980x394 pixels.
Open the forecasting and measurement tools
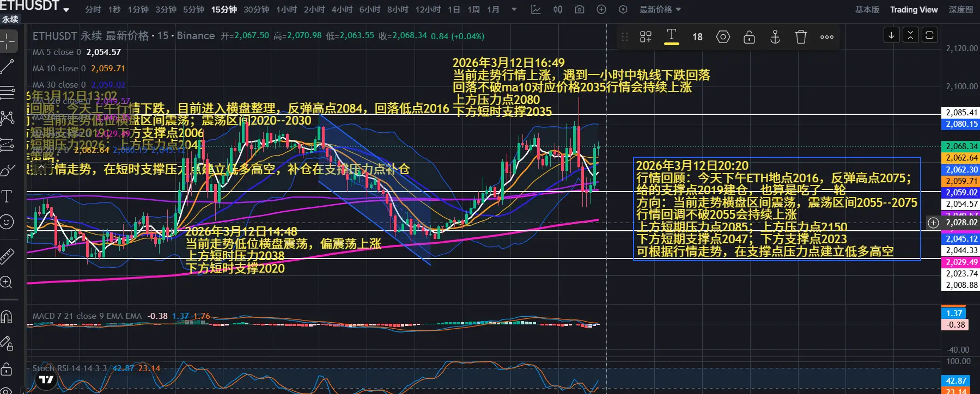coord(7,144)
